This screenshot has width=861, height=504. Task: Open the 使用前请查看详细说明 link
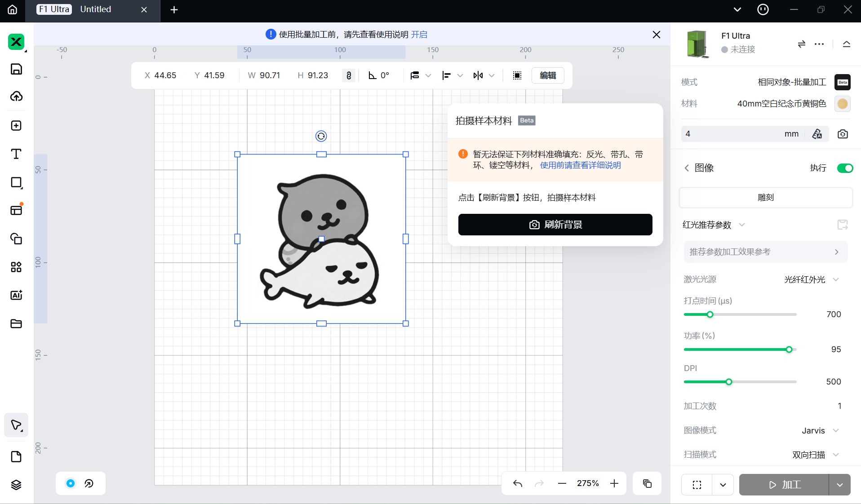tap(580, 165)
